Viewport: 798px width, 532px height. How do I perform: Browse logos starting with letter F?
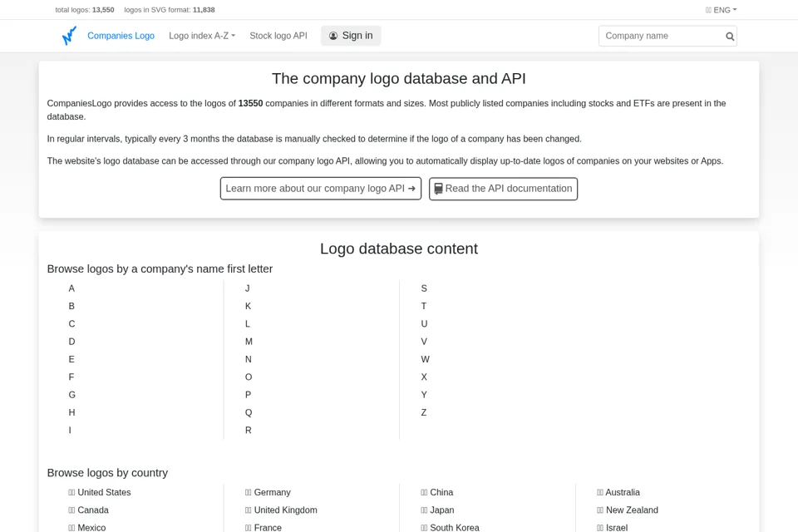pyautogui.click(x=71, y=377)
